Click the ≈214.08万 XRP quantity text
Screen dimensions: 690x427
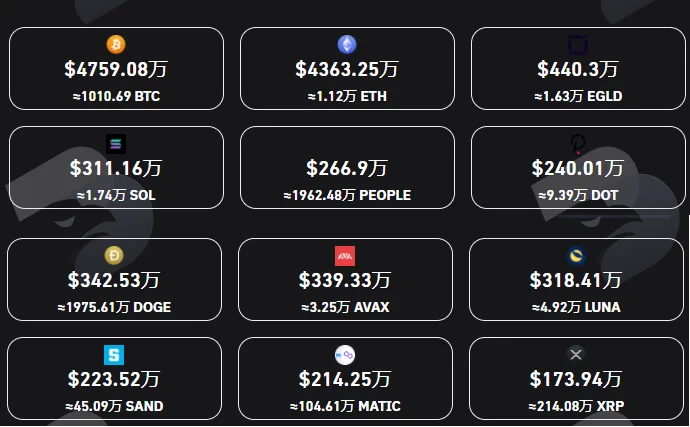(x=576, y=406)
